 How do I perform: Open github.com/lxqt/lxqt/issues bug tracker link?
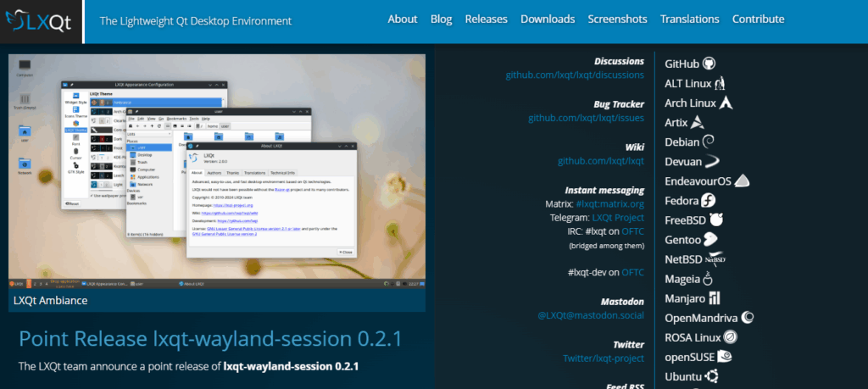click(x=586, y=117)
